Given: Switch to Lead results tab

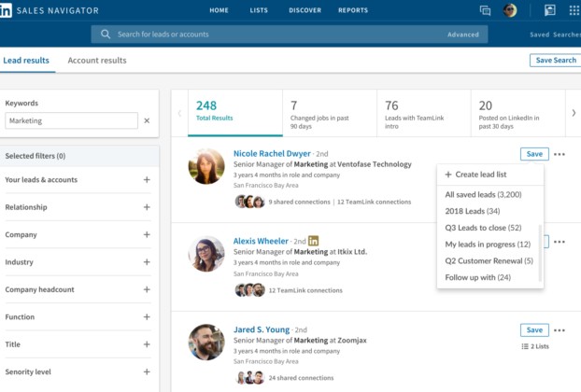Looking at the screenshot, I should click(26, 61).
